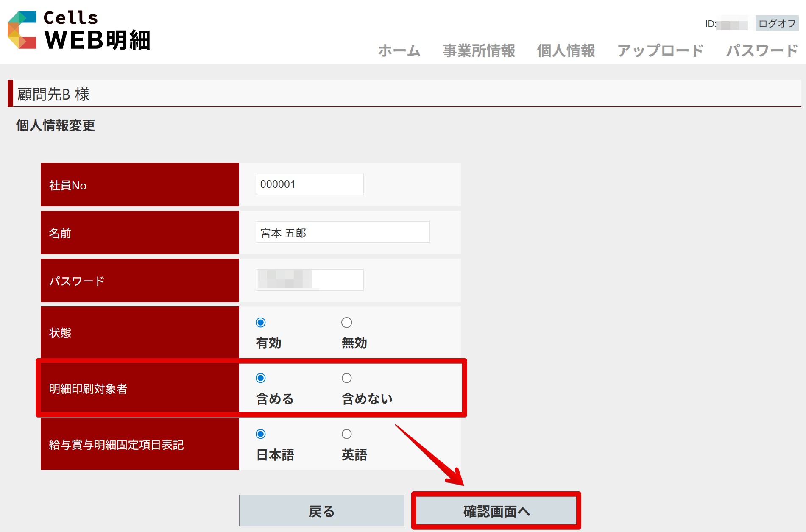Image resolution: width=806 pixels, height=532 pixels.
Task: Select 日本語 for fixed item notation
Action: point(261,434)
